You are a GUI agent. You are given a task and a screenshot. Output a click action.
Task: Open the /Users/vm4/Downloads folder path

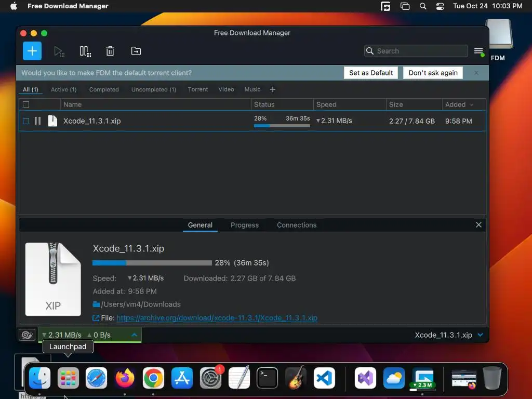[141, 304]
